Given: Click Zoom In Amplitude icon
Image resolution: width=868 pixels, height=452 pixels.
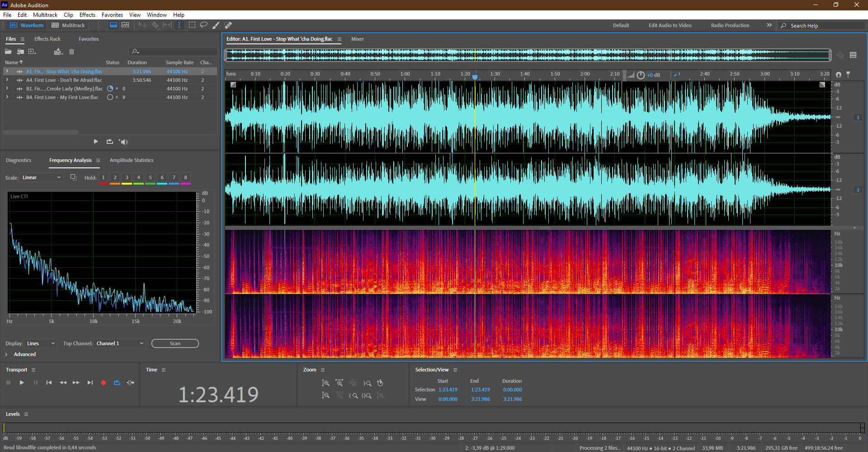Looking at the screenshot, I should [x=325, y=383].
